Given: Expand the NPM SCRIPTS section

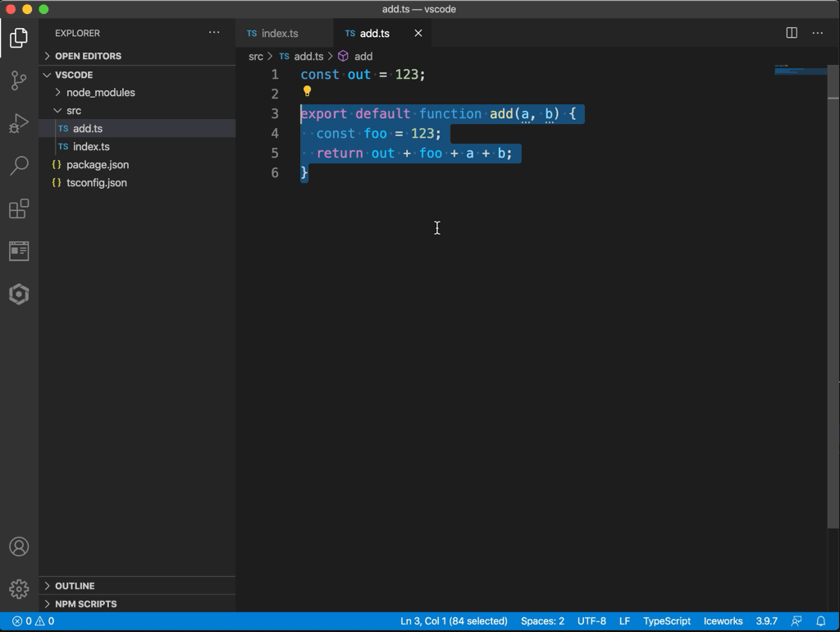Looking at the screenshot, I should pyautogui.click(x=85, y=604).
